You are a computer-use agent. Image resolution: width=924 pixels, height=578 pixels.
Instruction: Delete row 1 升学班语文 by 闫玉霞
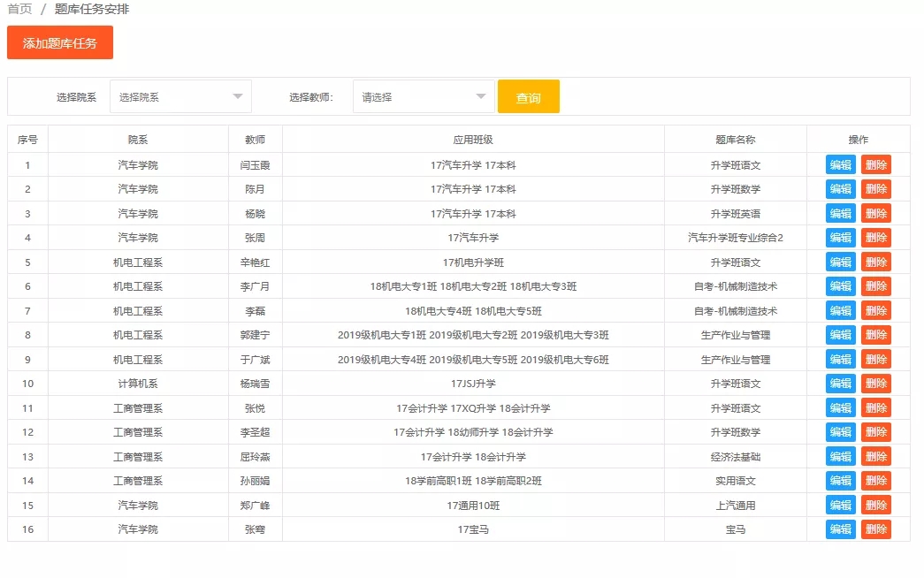click(875, 165)
